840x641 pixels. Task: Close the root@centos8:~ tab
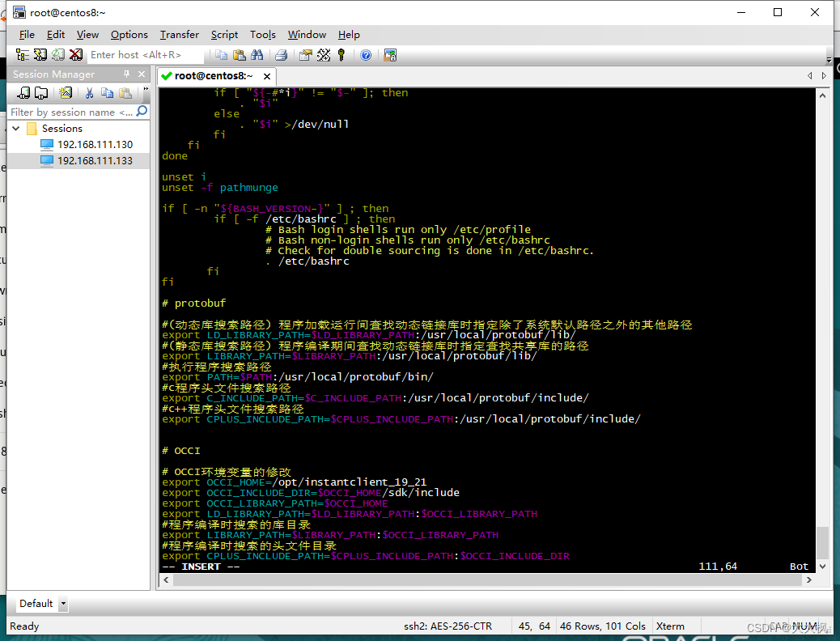click(267, 76)
